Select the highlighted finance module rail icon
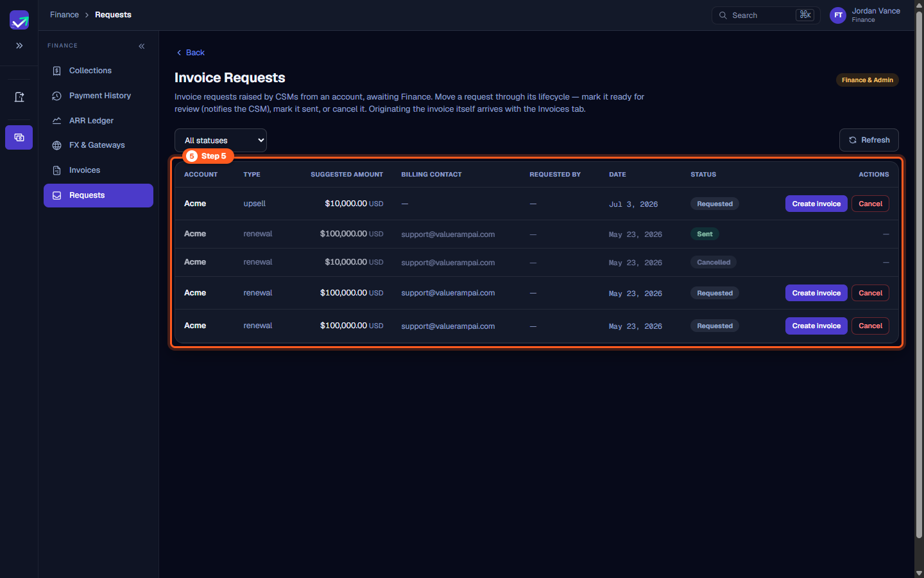 [x=19, y=137]
